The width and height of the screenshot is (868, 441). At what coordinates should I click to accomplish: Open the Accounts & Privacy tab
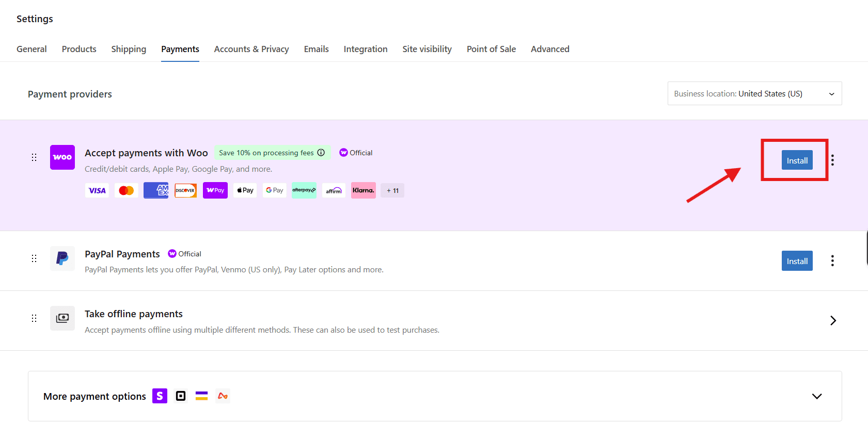click(251, 49)
